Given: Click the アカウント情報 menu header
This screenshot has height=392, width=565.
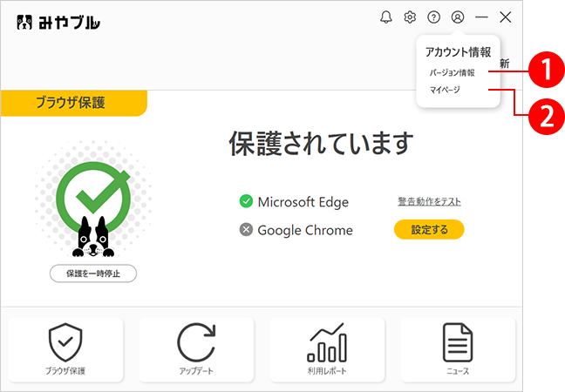Looking at the screenshot, I should click(x=458, y=52).
